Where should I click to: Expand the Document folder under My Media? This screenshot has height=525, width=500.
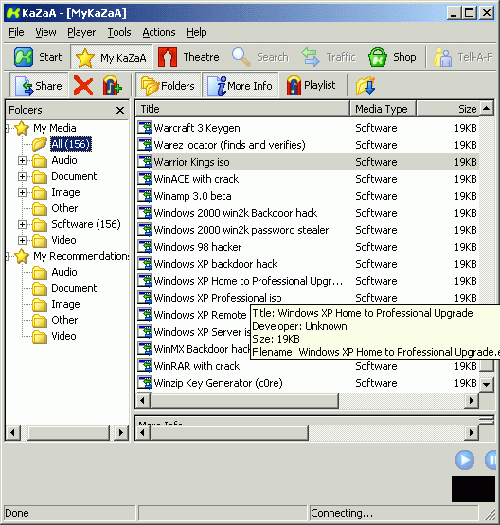click(x=22, y=176)
